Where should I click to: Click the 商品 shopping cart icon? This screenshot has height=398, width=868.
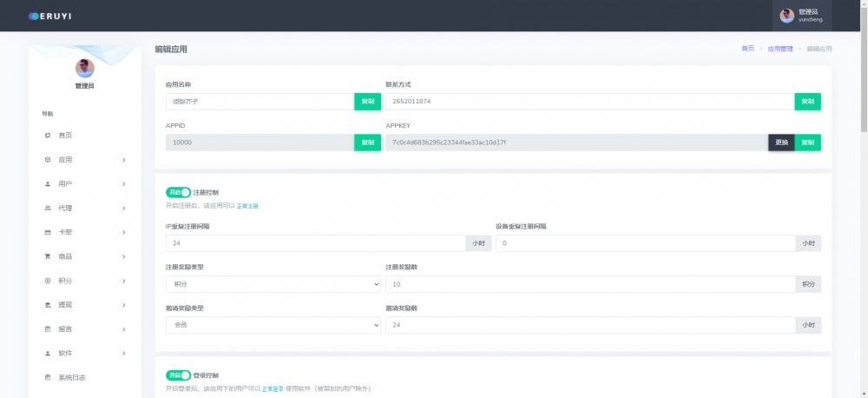(x=48, y=257)
